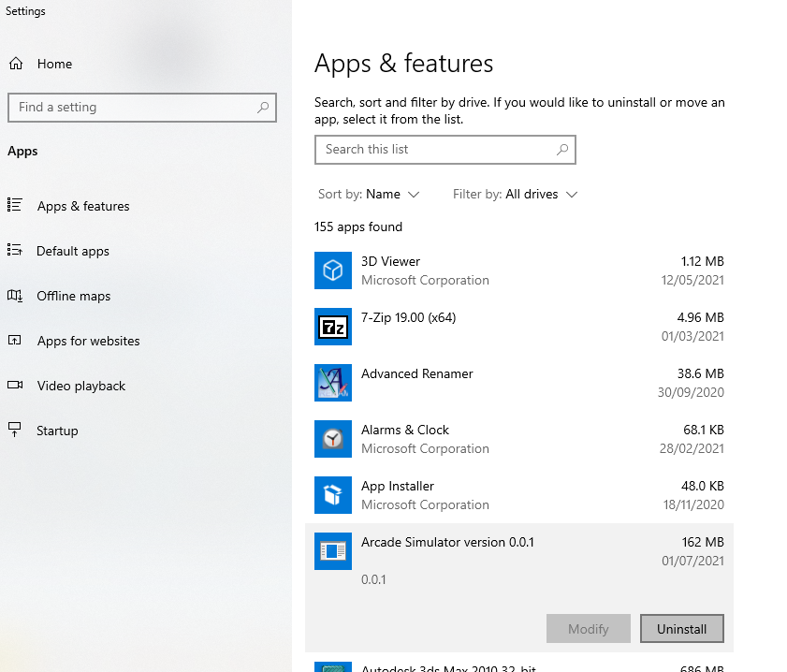Uninstall Arcade Simulator version 0.0.1

[x=681, y=628]
